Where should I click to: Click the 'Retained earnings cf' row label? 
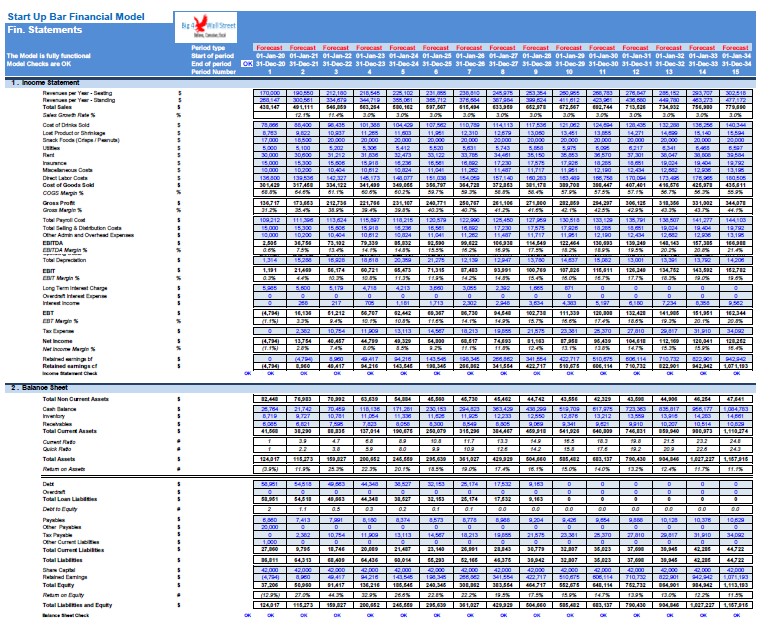tap(70, 366)
